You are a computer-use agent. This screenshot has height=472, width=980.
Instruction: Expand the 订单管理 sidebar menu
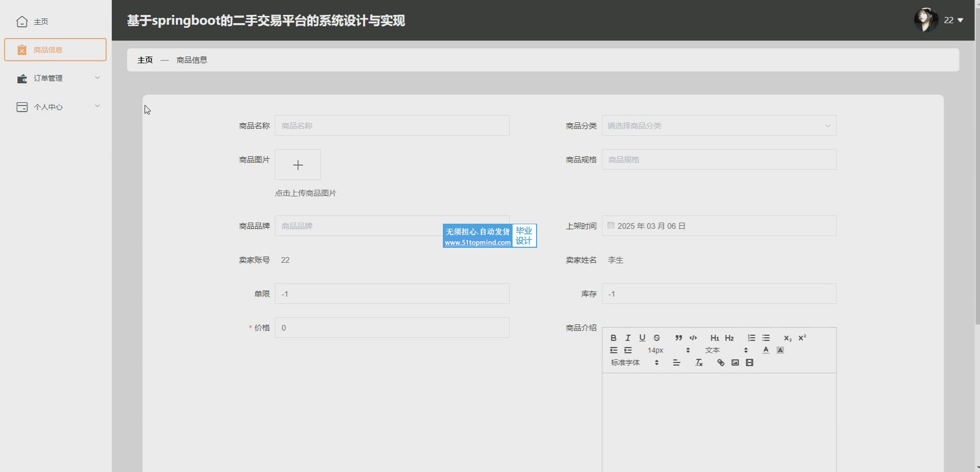[55, 78]
